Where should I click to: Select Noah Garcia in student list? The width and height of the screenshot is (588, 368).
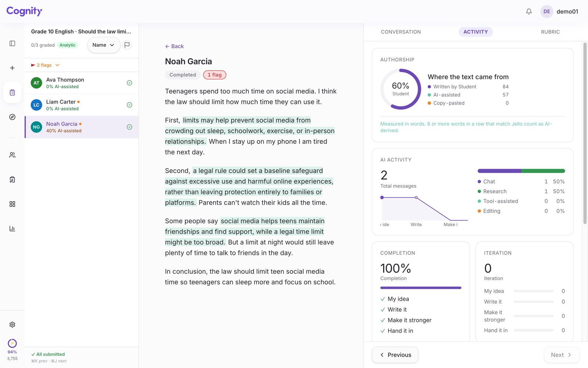pyautogui.click(x=82, y=127)
